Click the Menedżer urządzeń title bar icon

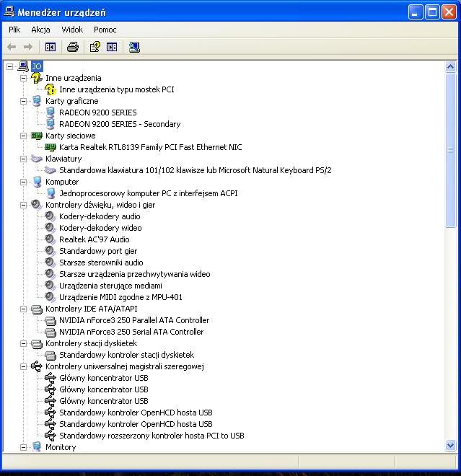click(x=9, y=12)
